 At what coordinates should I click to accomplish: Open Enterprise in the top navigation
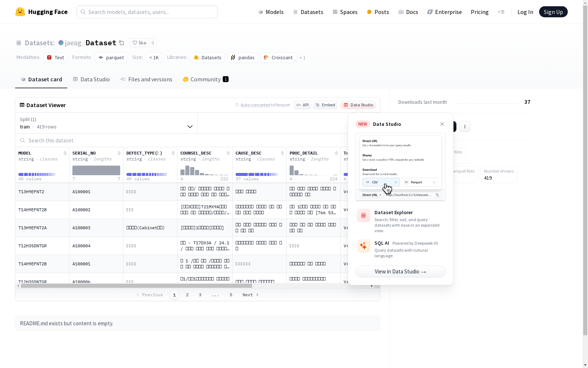click(x=444, y=12)
